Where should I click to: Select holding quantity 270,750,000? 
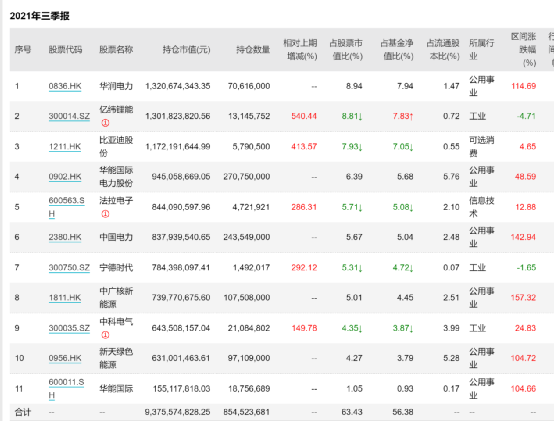click(247, 177)
